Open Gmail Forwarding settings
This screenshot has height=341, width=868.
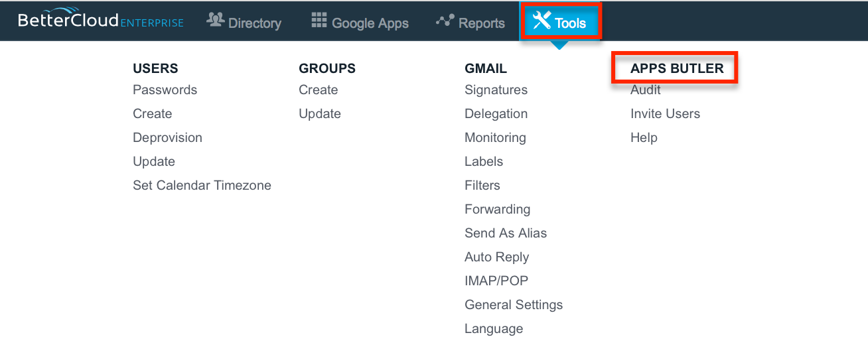(497, 209)
